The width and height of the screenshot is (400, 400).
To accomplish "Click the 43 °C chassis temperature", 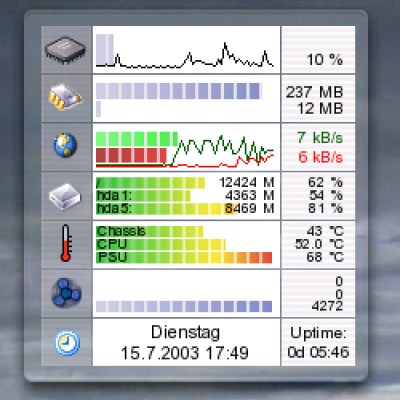I will point(325,231).
